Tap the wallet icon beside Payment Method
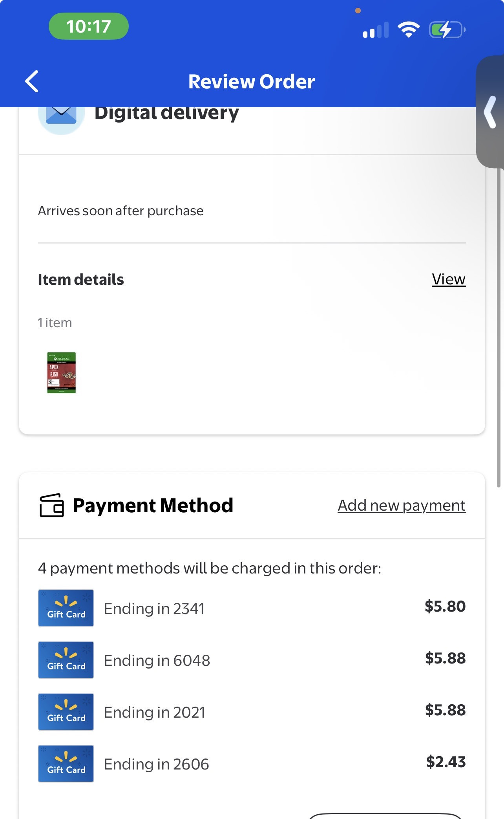The image size is (504, 819). [51, 506]
